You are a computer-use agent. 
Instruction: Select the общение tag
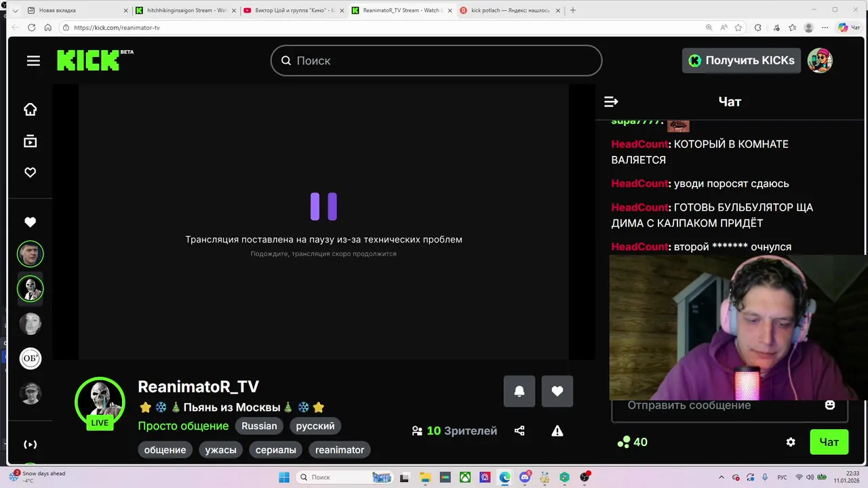165,450
